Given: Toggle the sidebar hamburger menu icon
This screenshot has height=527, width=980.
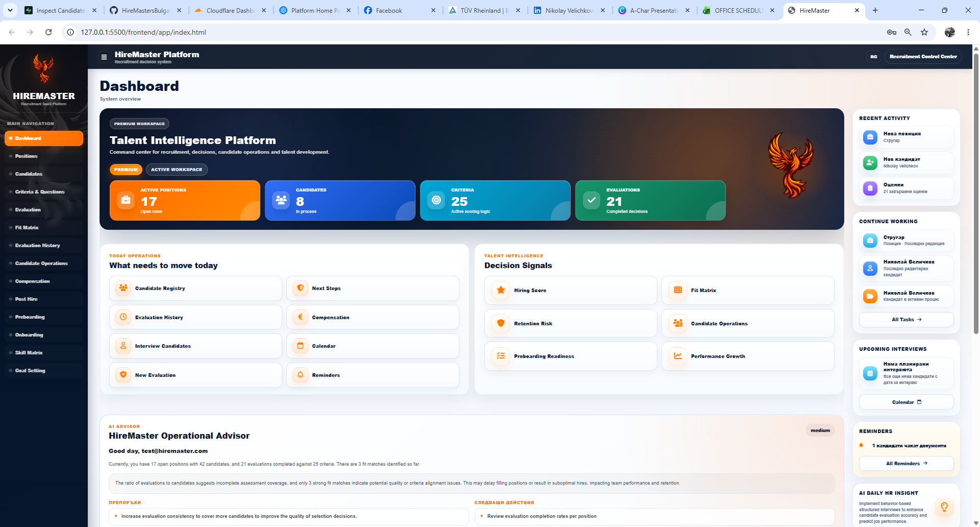Looking at the screenshot, I should [104, 57].
